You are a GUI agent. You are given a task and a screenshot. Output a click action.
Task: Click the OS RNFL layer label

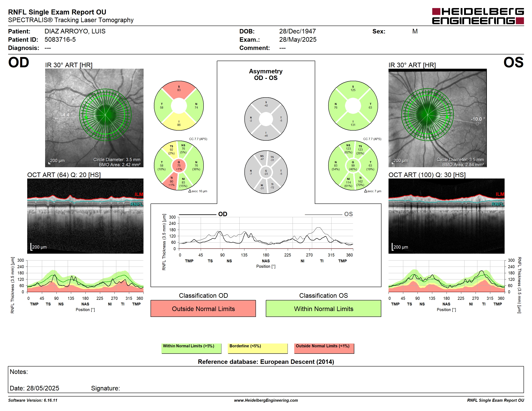pos(498,204)
